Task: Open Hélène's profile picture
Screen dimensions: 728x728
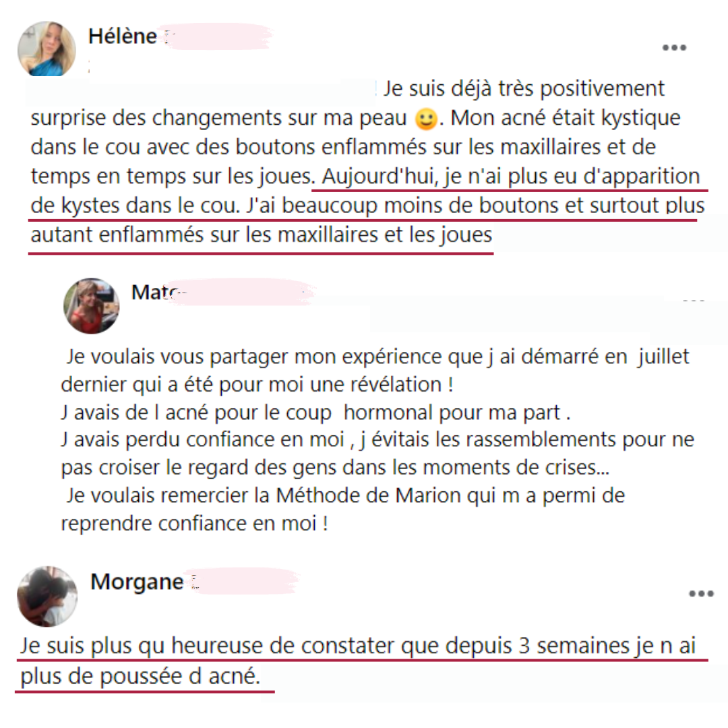Action: click(47, 49)
